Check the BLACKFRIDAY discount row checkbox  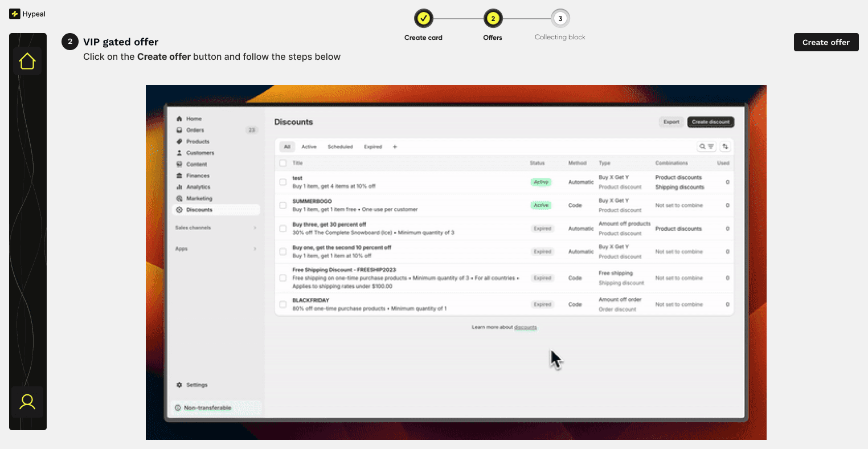pyautogui.click(x=283, y=304)
